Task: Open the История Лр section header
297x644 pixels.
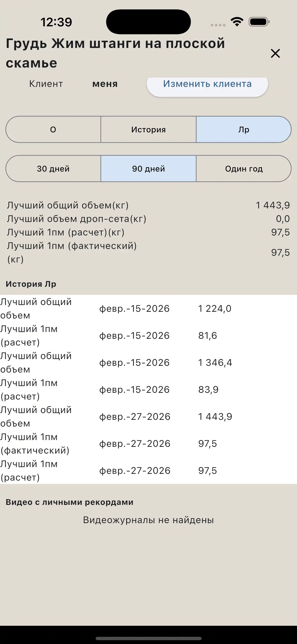Action: 31,284
